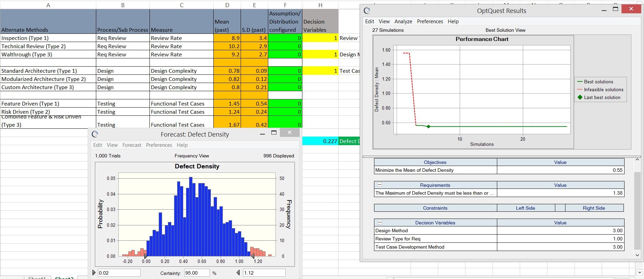644x279 pixels.
Task: Click the triangle icon beside the 1.12 field
Action: [238, 273]
